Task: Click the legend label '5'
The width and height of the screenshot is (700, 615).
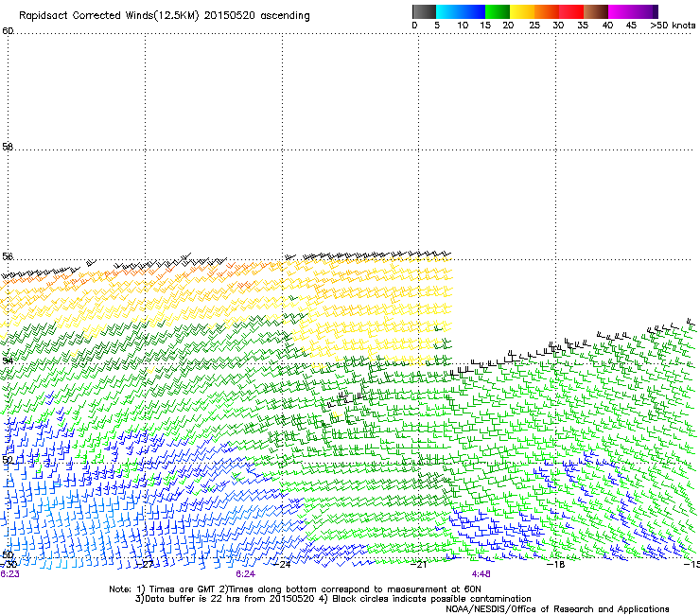Action: [x=437, y=26]
